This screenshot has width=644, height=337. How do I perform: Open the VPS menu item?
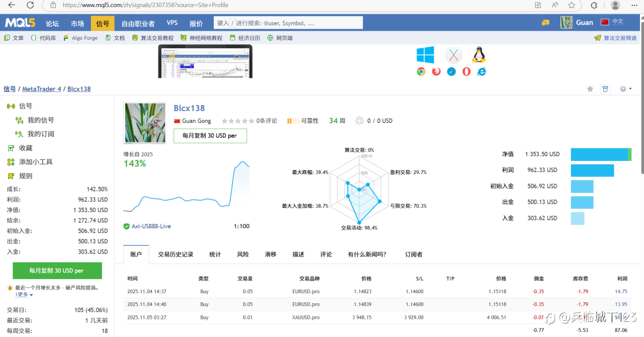pos(172,23)
